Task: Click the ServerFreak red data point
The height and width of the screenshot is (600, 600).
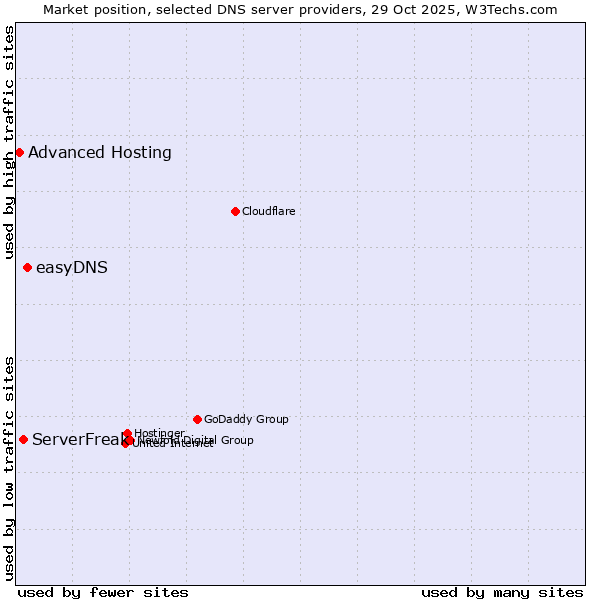Action: (23, 439)
